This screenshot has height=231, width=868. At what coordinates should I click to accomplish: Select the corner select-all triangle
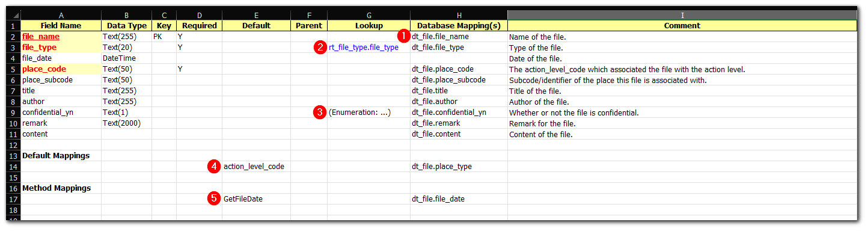tap(13, 15)
